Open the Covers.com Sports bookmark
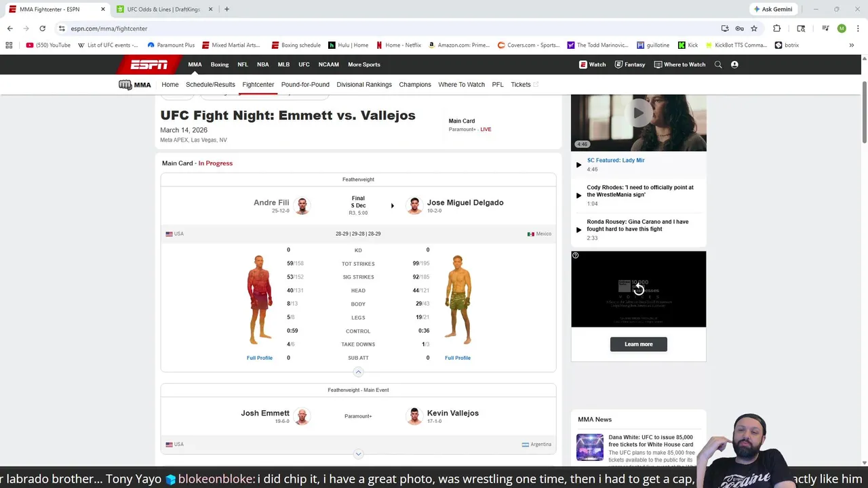 pyautogui.click(x=528, y=45)
